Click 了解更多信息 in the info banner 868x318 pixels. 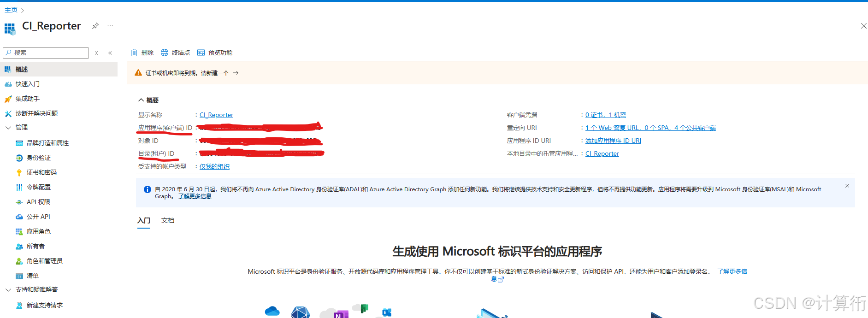coord(195,196)
